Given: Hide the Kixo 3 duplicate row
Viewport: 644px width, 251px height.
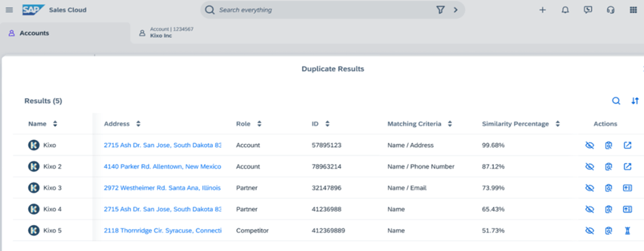Looking at the screenshot, I should tap(590, 188).
